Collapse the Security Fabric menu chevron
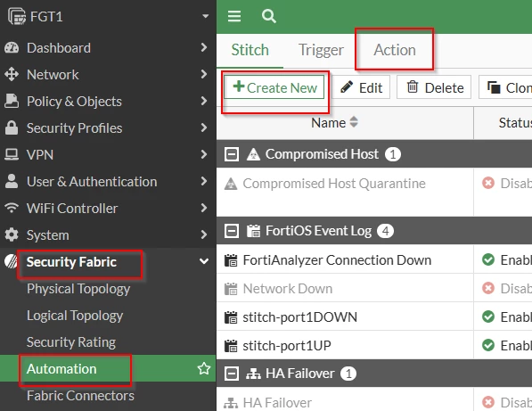Image resolution: width=532 pixels, height=411 pixels. coord(204,261)
